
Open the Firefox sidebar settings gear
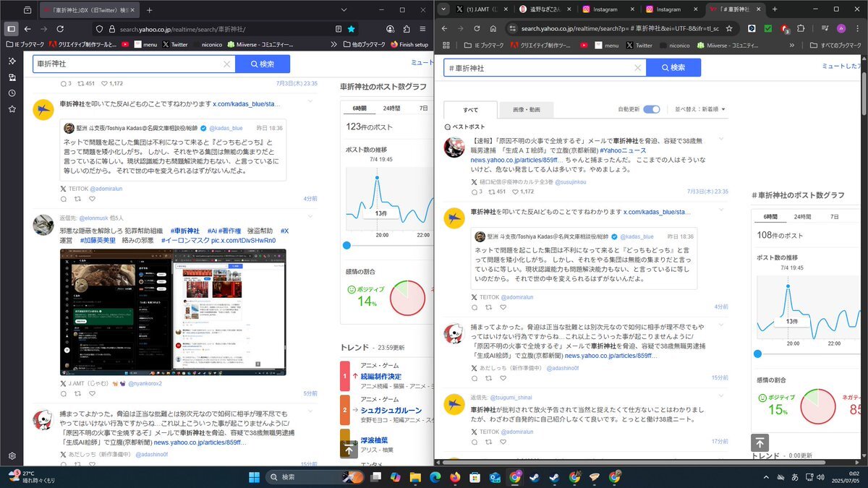click(x=12, y=456)
